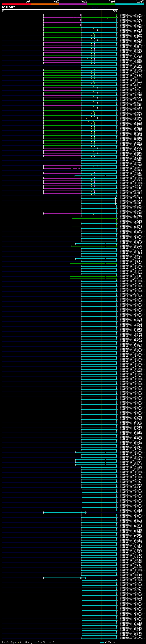Click hit label UniRef100_A1E5M2

131,146
